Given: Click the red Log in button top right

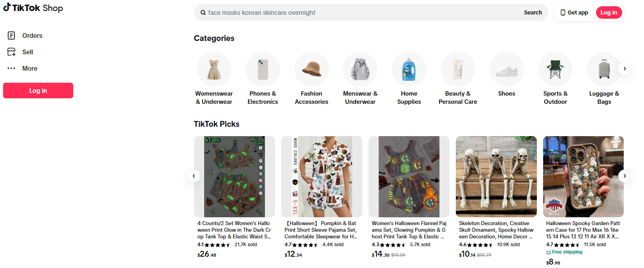Looking at the screenshot, I should [609, 12].
